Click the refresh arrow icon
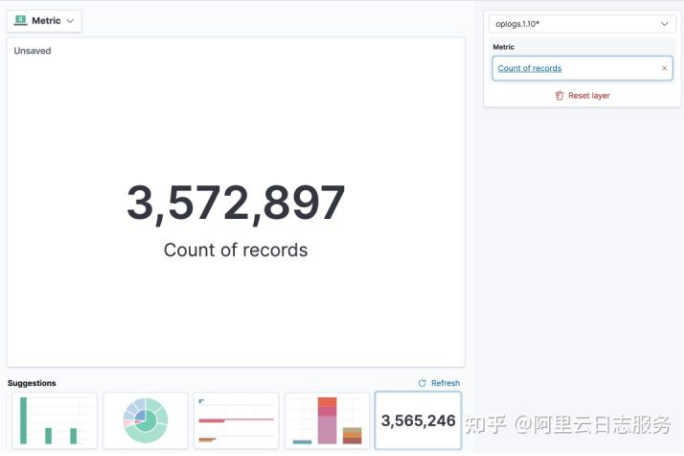 422,383
